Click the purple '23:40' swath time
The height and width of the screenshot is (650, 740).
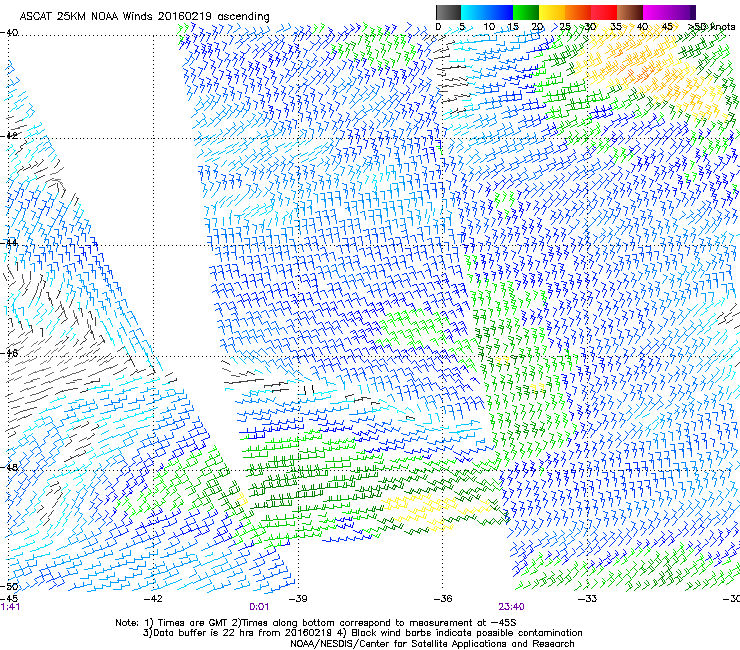pyautogui.click(x=512, y=607)
